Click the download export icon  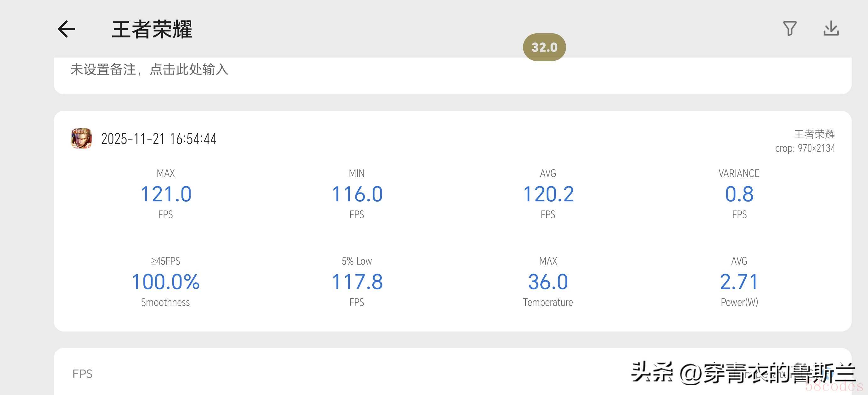(831, 29)
